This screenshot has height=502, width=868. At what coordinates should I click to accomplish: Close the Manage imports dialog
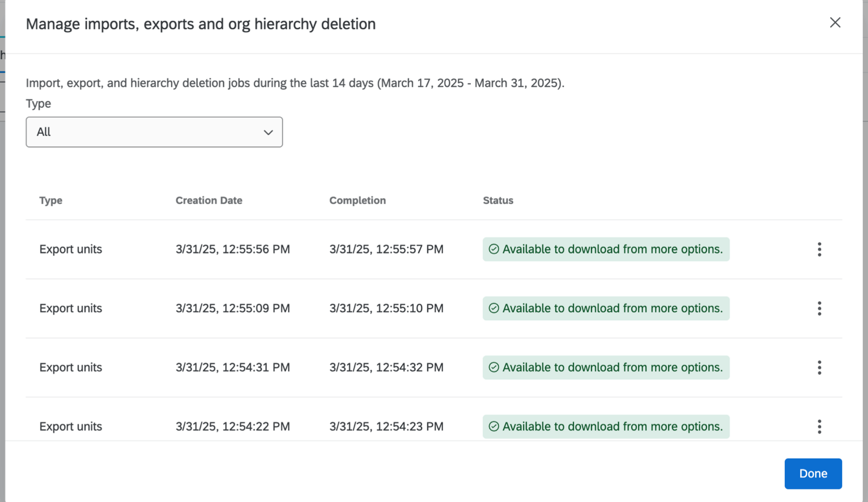[835, 22]
